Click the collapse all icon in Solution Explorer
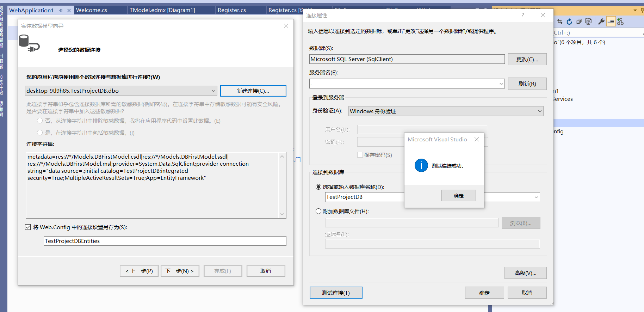This screenshot has height=312, width=644. (579, 22)
